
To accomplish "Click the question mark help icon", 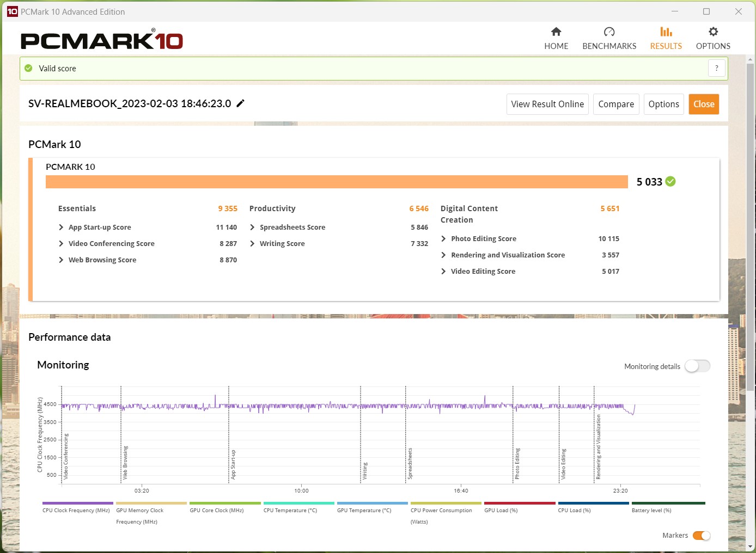I will (716, 68).
